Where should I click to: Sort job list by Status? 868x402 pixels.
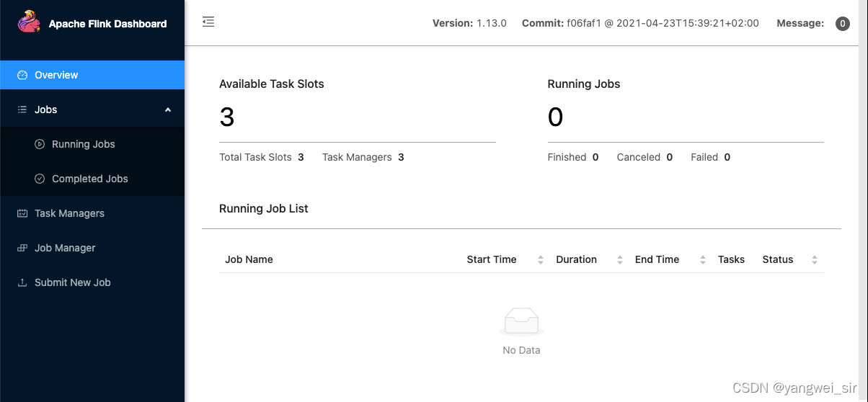pyautogui.click(x=815, y=260)
